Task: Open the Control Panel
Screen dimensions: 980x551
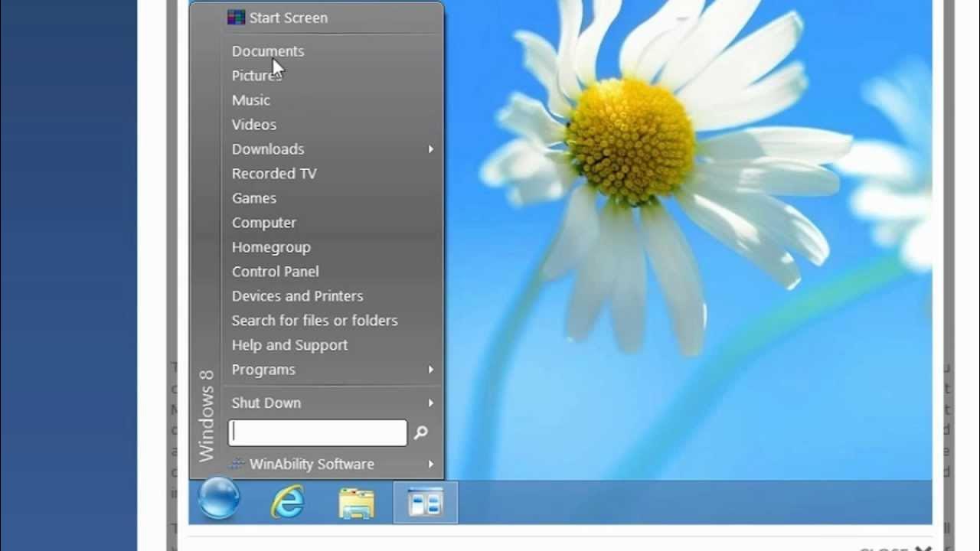Action: (x=275, y=272)
